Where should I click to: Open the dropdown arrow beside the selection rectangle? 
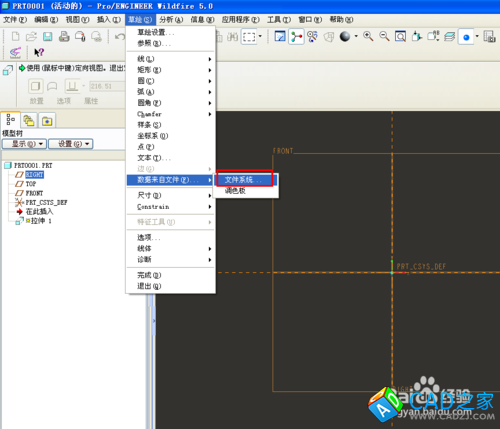tap(260, 36)
